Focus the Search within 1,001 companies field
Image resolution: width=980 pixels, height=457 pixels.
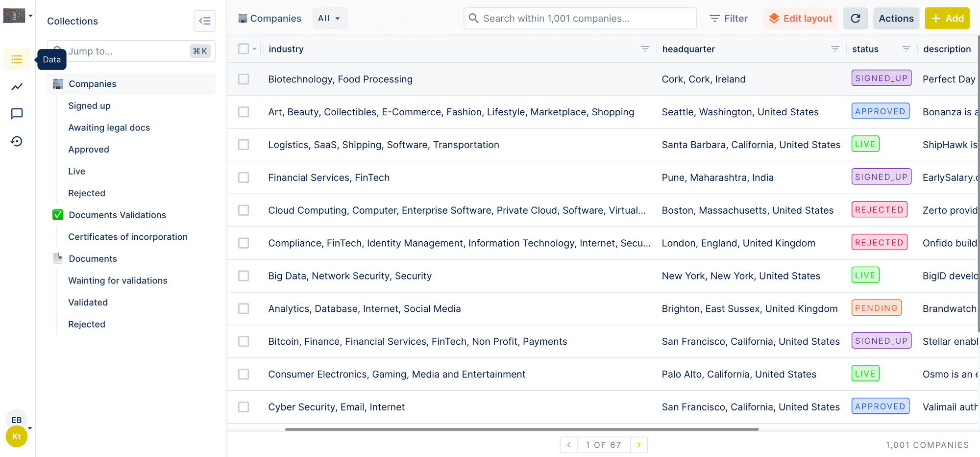coord(580,18)
